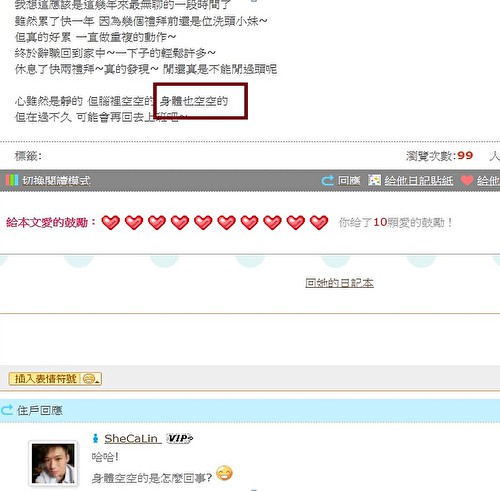Click the 住戶回應 section header

(40, 410)
